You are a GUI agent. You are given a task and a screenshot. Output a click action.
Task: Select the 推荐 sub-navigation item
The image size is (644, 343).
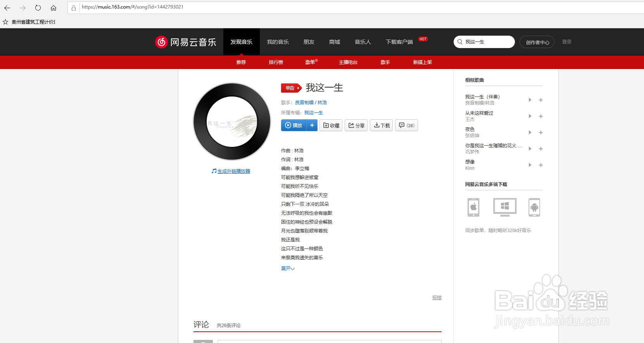pyautogui.click(x=241, y=62)
